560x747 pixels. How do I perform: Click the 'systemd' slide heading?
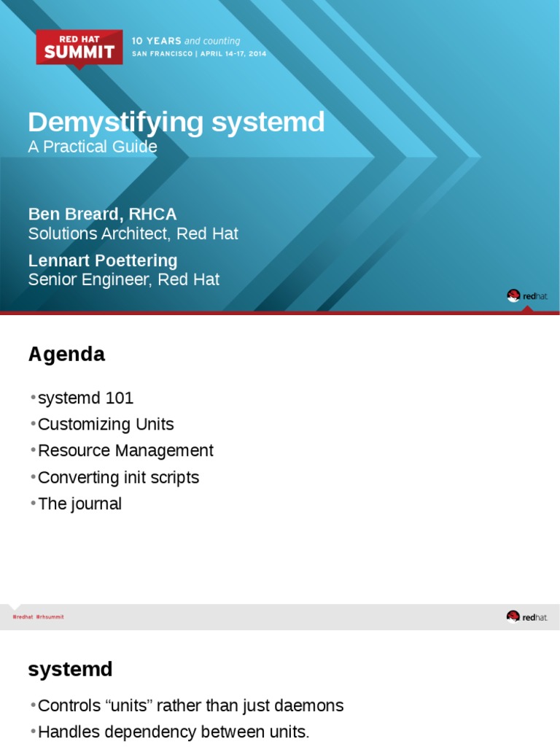click(70, 670)
